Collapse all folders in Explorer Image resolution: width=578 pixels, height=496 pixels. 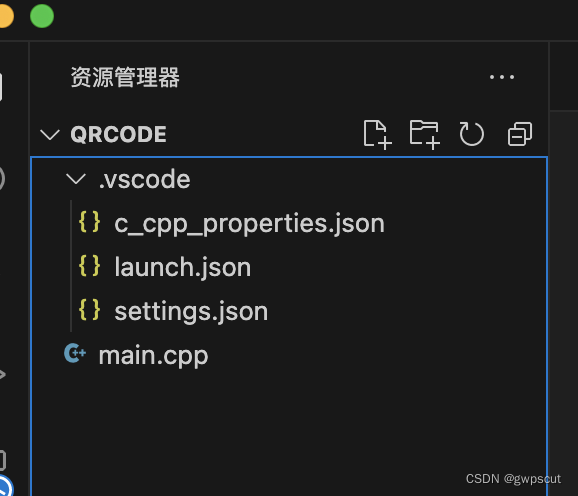point(520,134)
